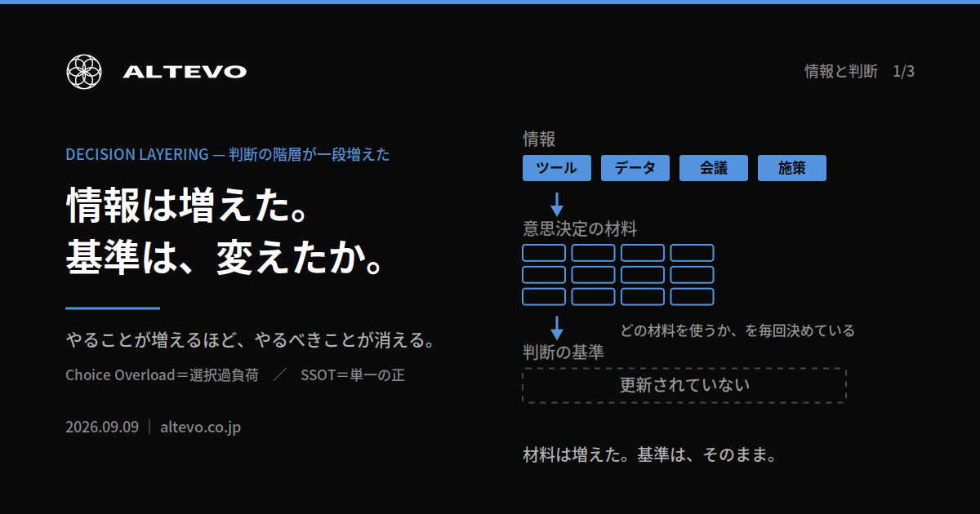Click the headline 基準は、変えたか。

pyautogui.click(x=225, y=258)
